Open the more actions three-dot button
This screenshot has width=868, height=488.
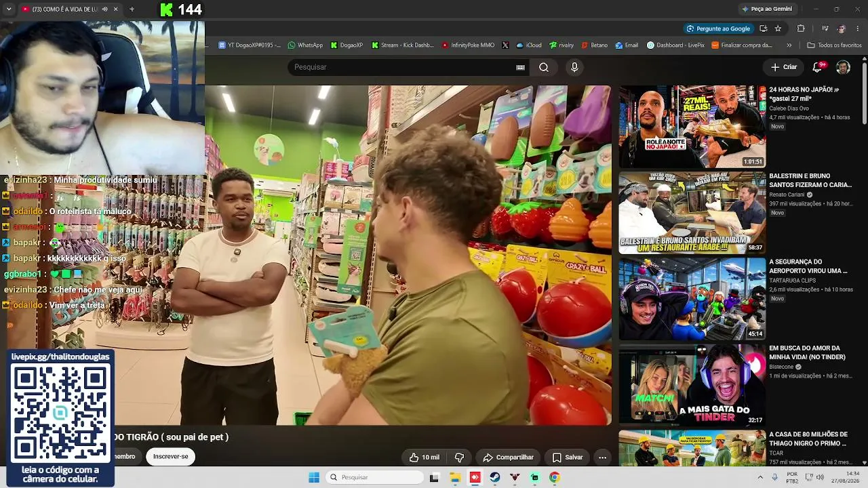(x=602, y=457)
